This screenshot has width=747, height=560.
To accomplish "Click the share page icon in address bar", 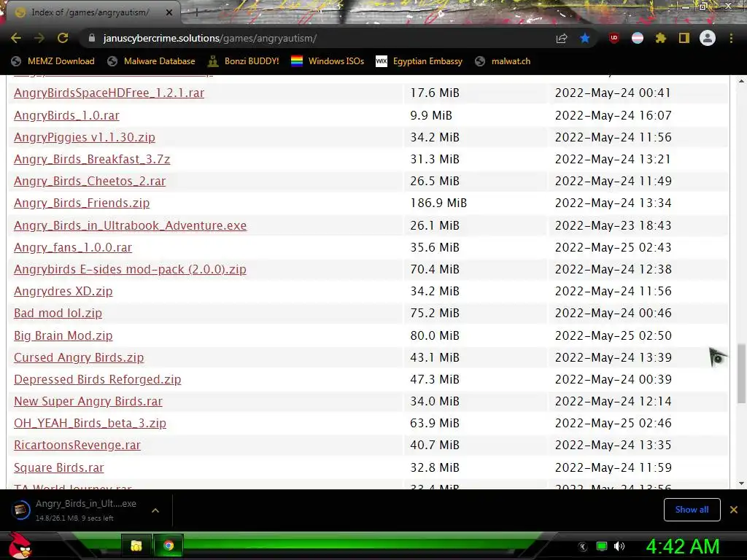I will point(562,39).
